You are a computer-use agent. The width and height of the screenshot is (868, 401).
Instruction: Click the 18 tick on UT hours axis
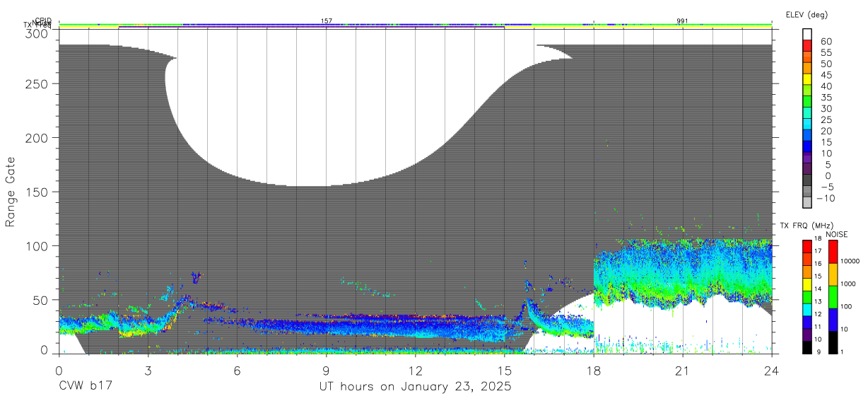click(594, 371)
